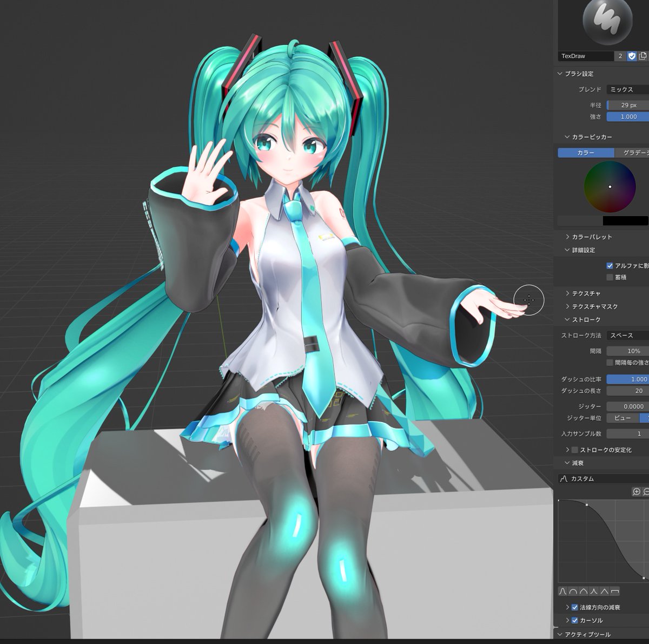Enable the 間隔毎の強さ checkbox
Screen dimensions: 649x644
click(x=610, y=363)
